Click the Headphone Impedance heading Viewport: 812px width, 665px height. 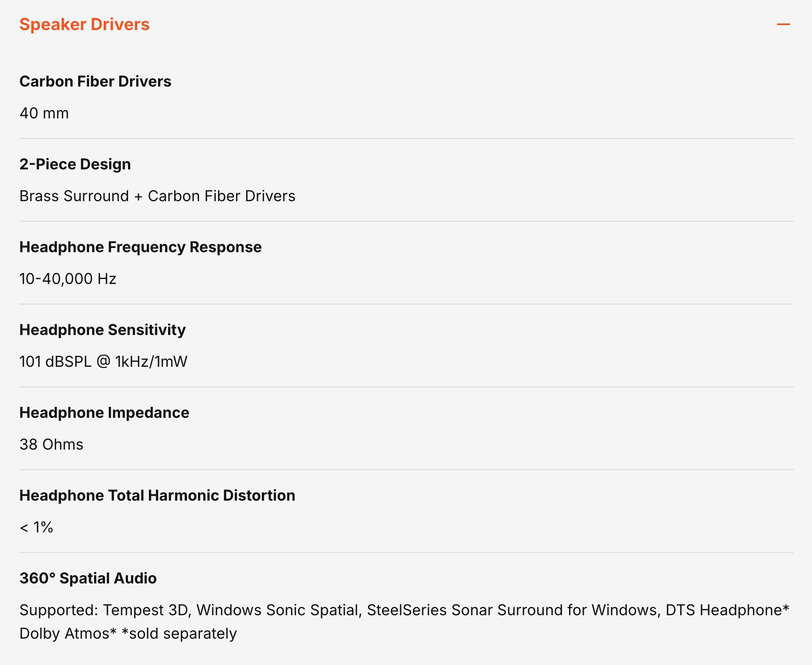(104, 413)
